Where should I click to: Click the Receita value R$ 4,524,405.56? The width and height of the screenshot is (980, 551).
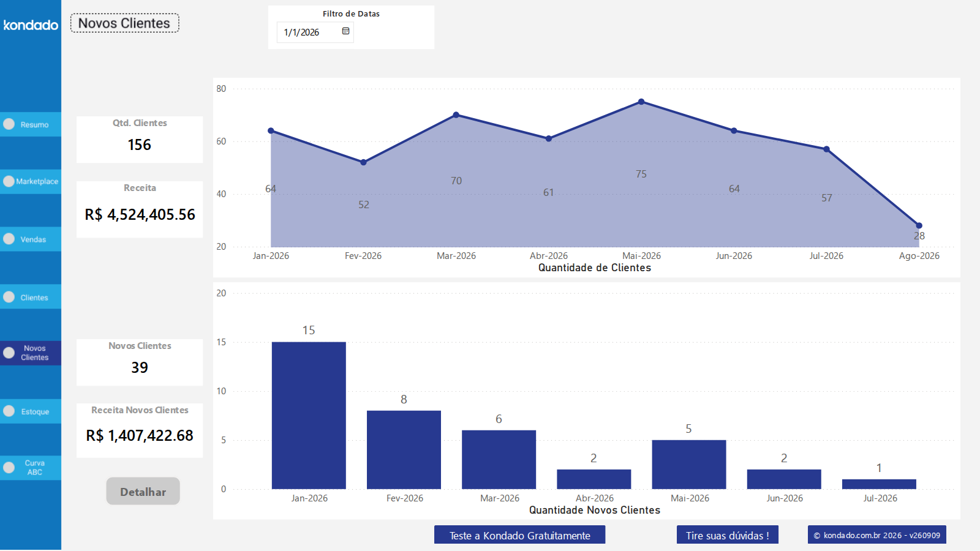[x=140, y=215]
